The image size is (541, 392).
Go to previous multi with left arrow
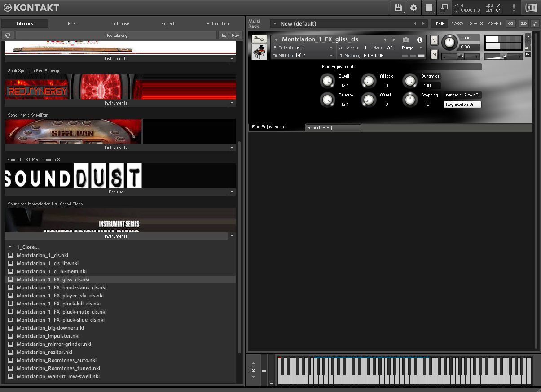point(415,23)
